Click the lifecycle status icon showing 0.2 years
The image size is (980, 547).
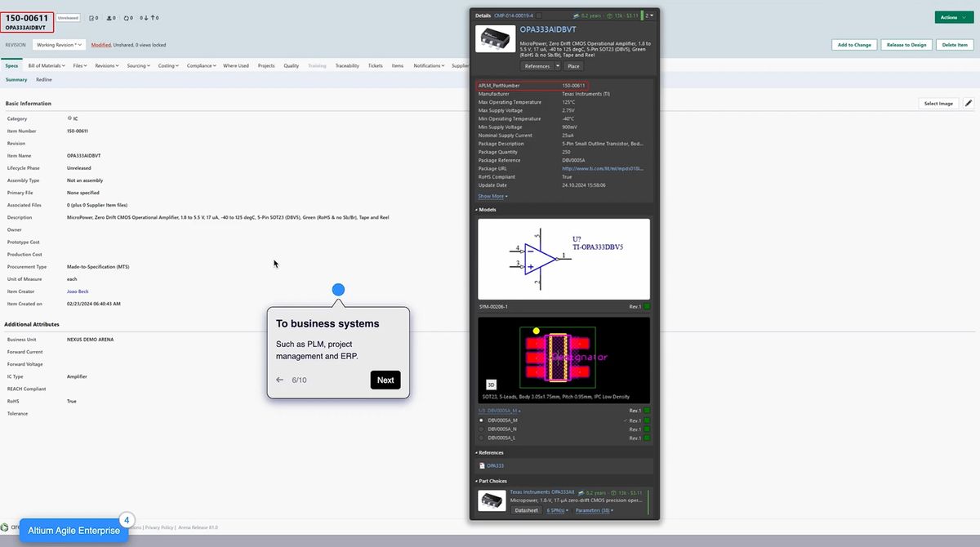click(x=577, y=15)
